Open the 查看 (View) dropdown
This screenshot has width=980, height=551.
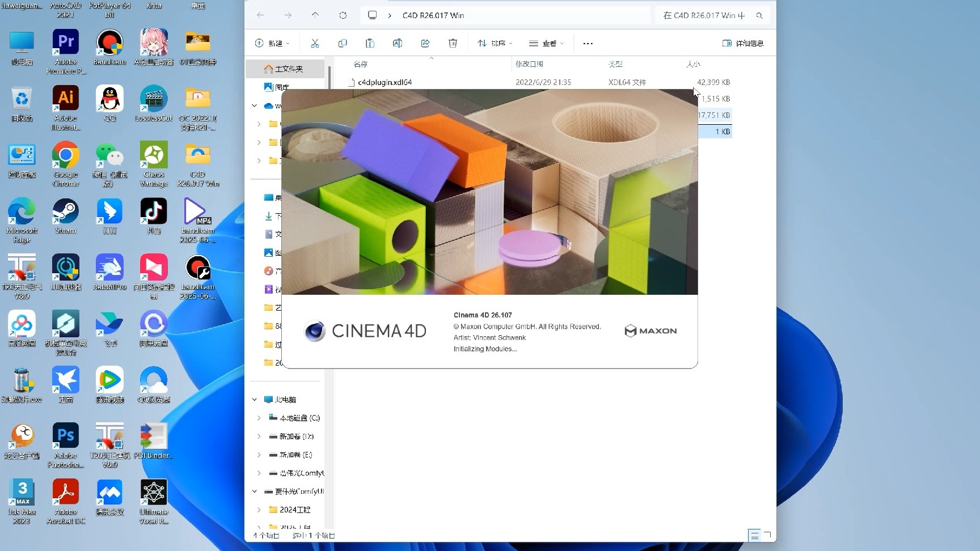(545, 43)
